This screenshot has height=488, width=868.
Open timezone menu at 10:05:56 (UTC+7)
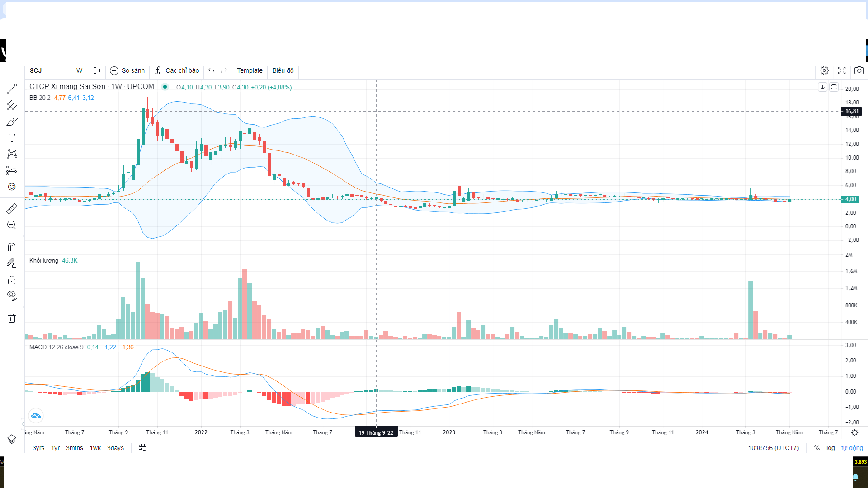pos(773,448)
